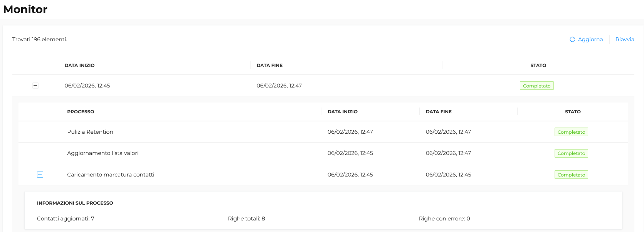Click Completato badge for Aggiornamento lista valori
644x232 pixels.
571,153
